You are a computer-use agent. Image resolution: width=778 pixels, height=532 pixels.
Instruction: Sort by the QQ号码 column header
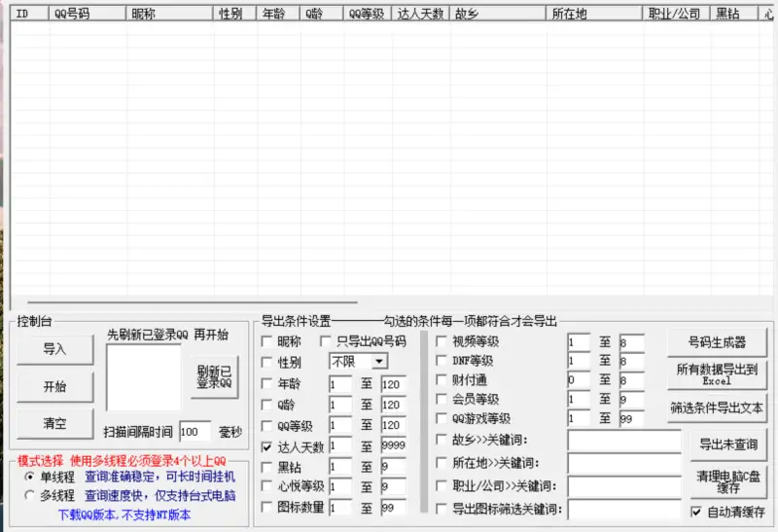point(86,15)
